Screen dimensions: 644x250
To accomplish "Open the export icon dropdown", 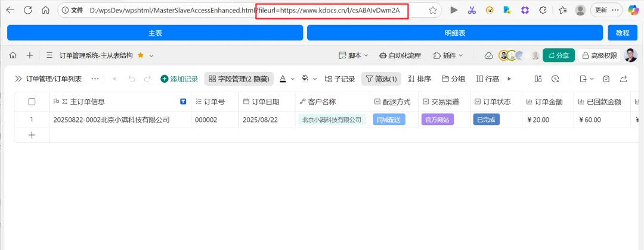I will 587,79.
